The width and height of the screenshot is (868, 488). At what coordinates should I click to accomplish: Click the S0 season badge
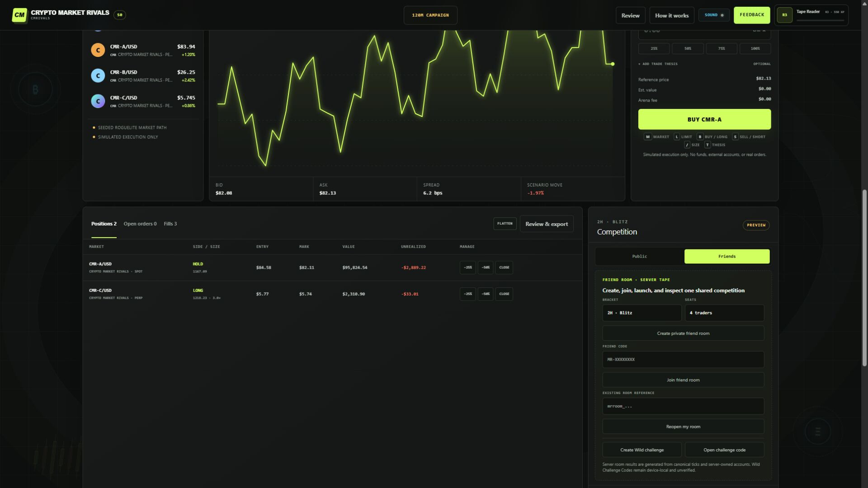[x=120, y=15]
